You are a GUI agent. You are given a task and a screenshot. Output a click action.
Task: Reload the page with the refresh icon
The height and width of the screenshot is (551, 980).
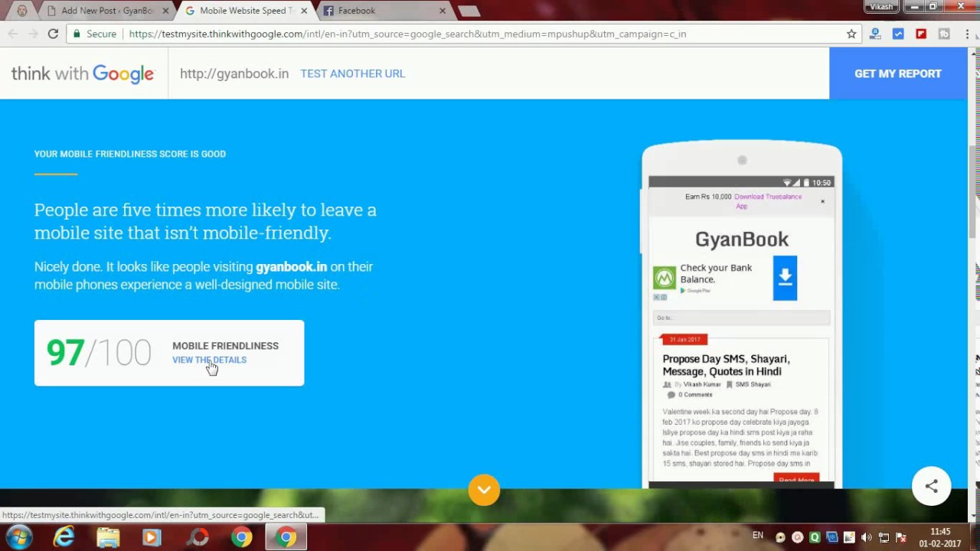tap(53, 34)
